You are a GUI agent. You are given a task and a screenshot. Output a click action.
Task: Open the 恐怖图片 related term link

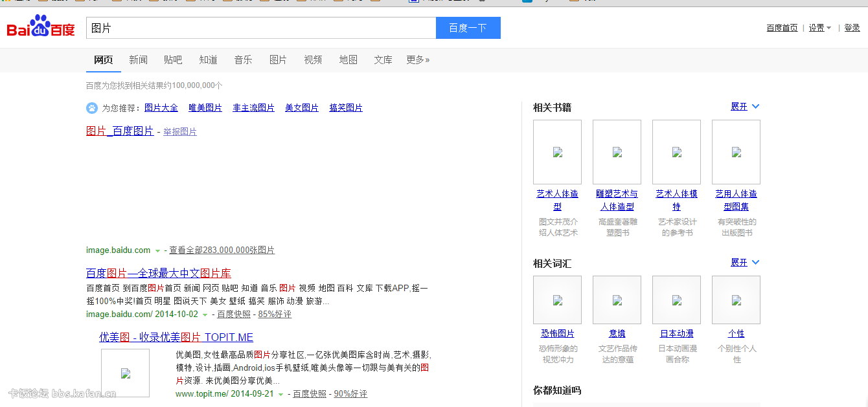pyautogui.click(x=557, y=334)
